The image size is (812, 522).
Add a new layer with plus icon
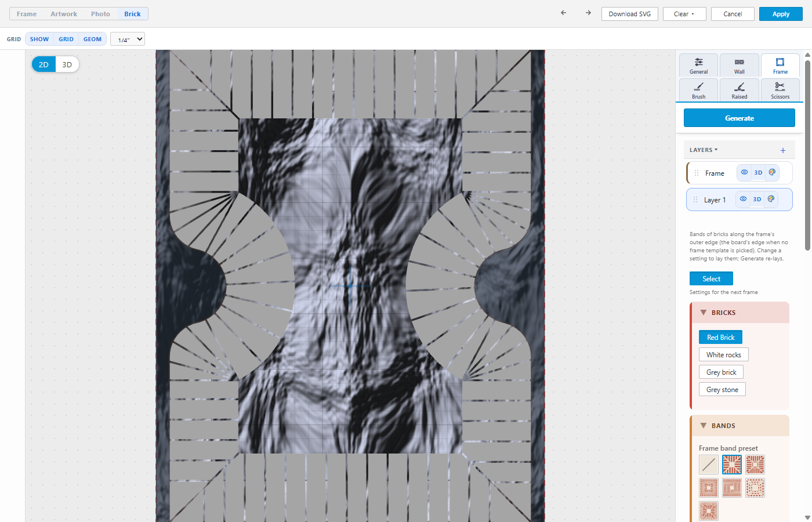(x=783, y=150)
